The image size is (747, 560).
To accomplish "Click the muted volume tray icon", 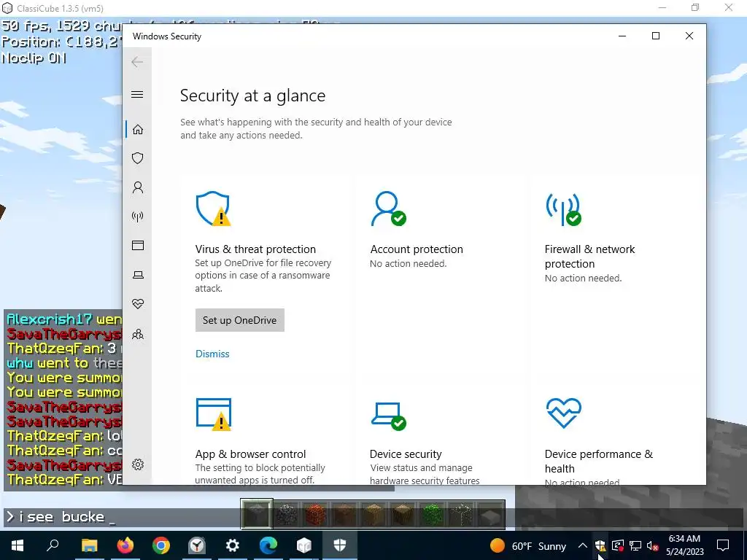I will click(653, 545).
